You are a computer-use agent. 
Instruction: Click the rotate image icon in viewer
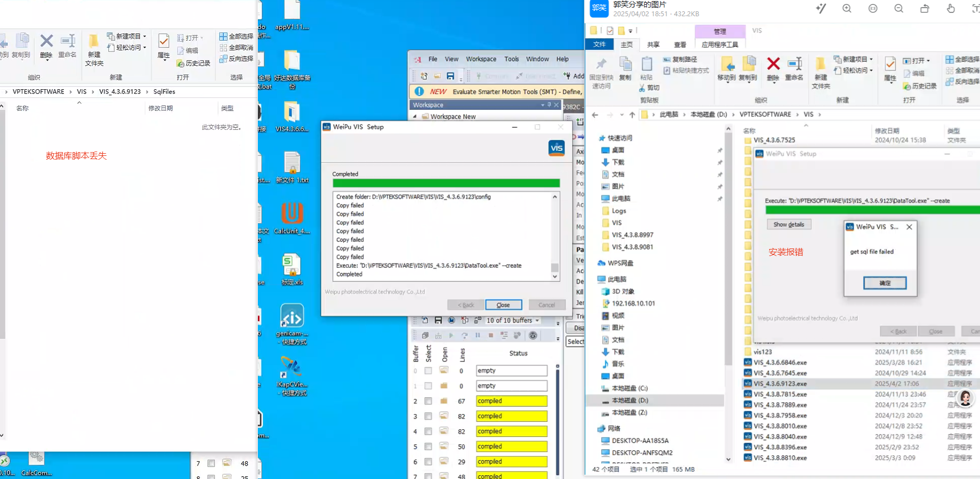[x=925, y=9]
